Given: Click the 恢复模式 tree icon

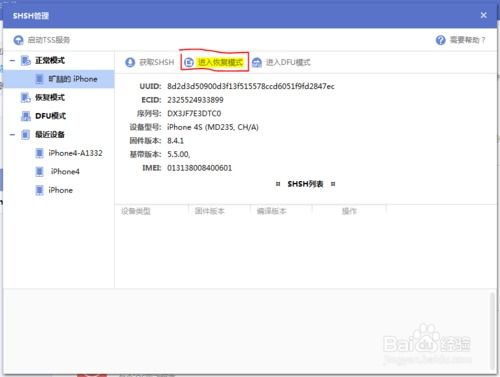Looking at the screenshot, I should (26, 98).
